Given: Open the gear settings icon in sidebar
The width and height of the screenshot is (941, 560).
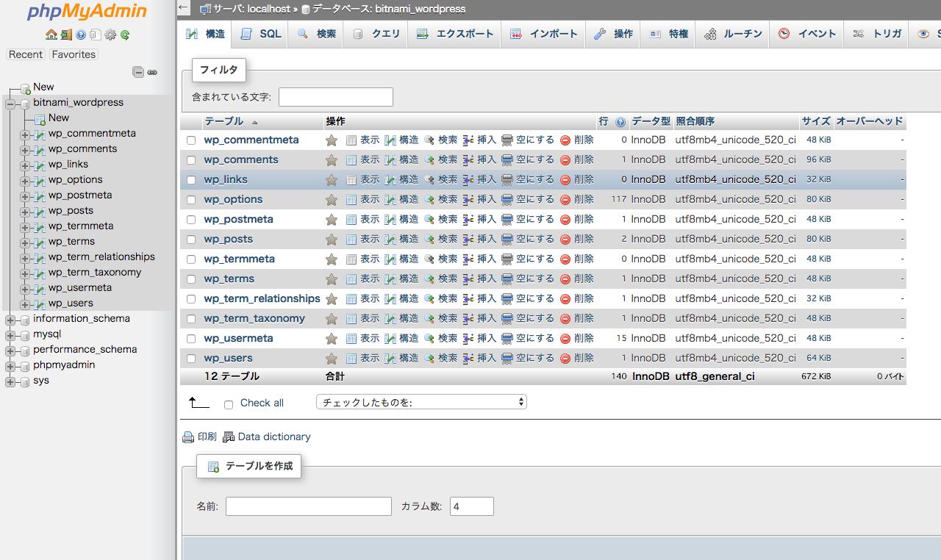Looking at the screenshot, I should (110, 35).
